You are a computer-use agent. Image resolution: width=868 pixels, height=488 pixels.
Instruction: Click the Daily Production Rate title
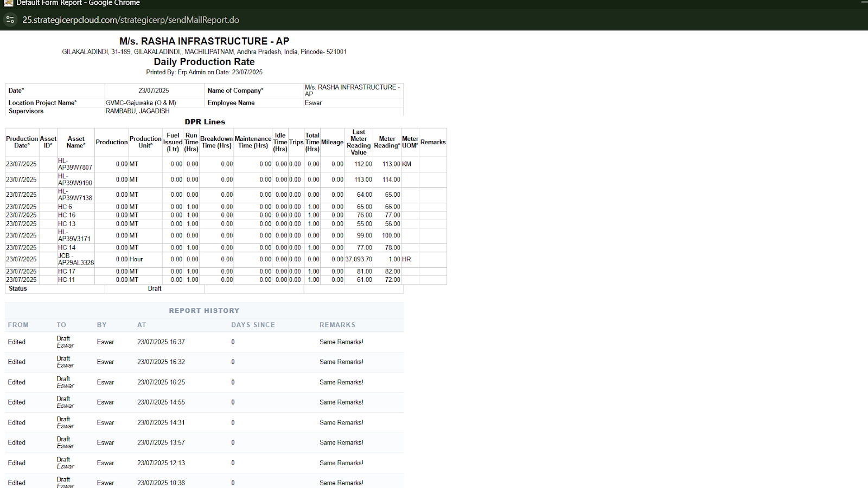pos(204,62)
